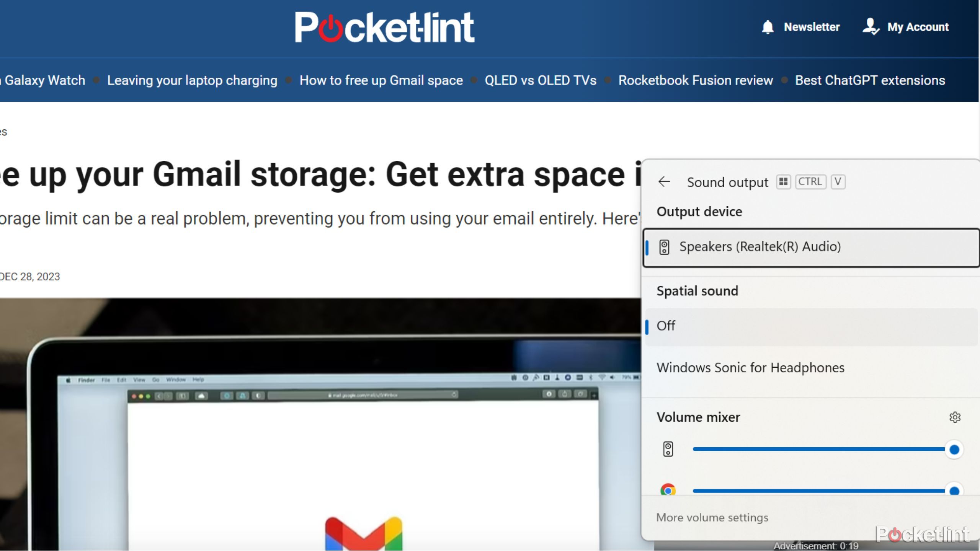This screenshot has height=551, width=980.
Task: Click the Gmail laptop article image
Action: pos(320,424)
